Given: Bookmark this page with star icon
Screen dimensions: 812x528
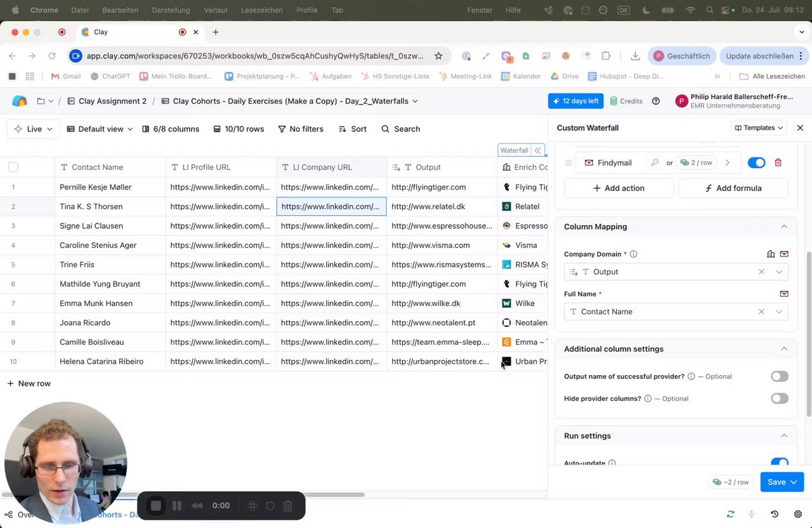Looking at the screenshot, I should click(438, 56).
